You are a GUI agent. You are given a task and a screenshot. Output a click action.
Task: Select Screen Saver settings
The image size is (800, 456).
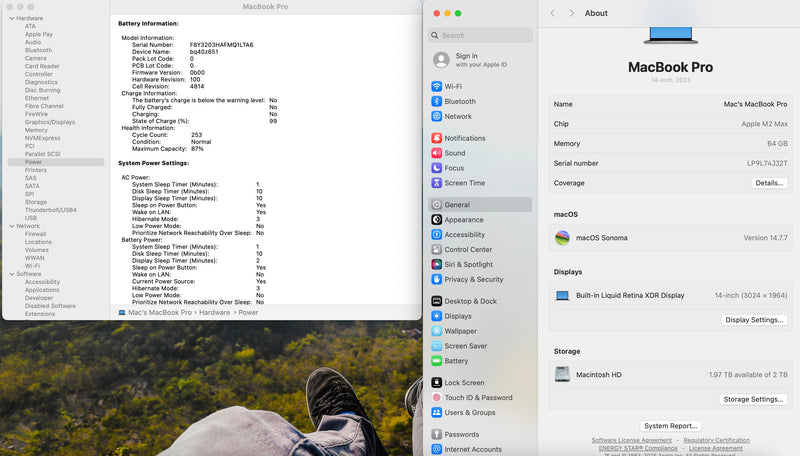pos(480,346)
